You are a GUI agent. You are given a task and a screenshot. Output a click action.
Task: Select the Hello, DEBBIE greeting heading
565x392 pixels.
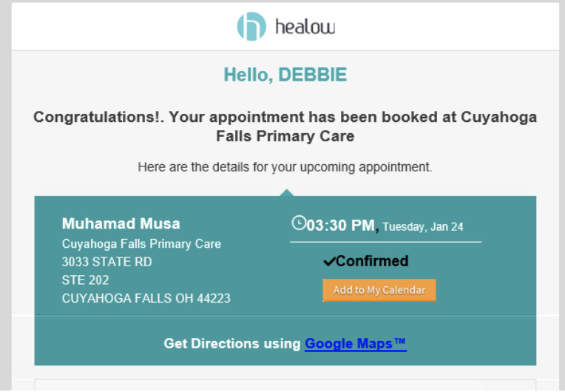(285, 75)
